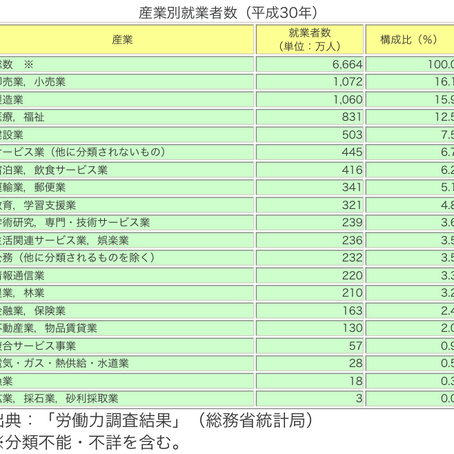Viewport: 454px width, 454px height.
Task: Click the 就業者数（単位：万人） column header
Action: pos(310,40)
